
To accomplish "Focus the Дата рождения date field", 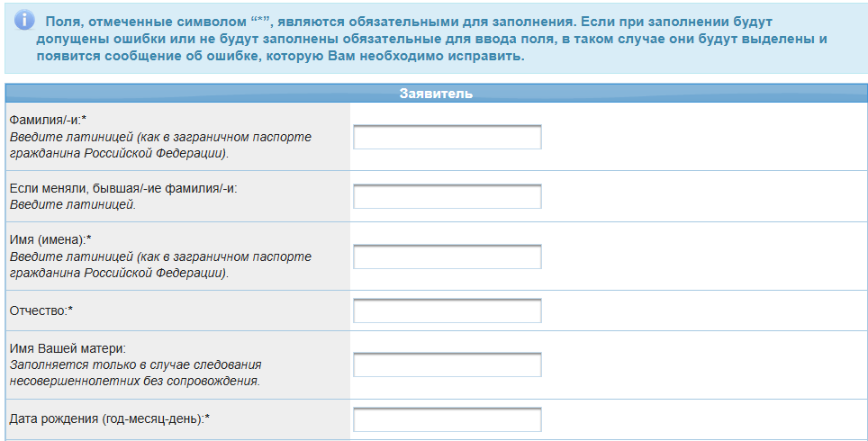I will click(447, 419).
